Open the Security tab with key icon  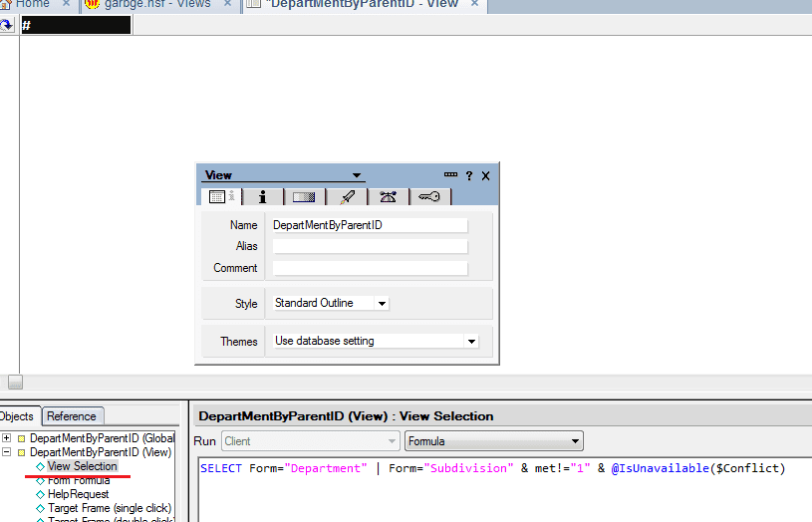429,197
